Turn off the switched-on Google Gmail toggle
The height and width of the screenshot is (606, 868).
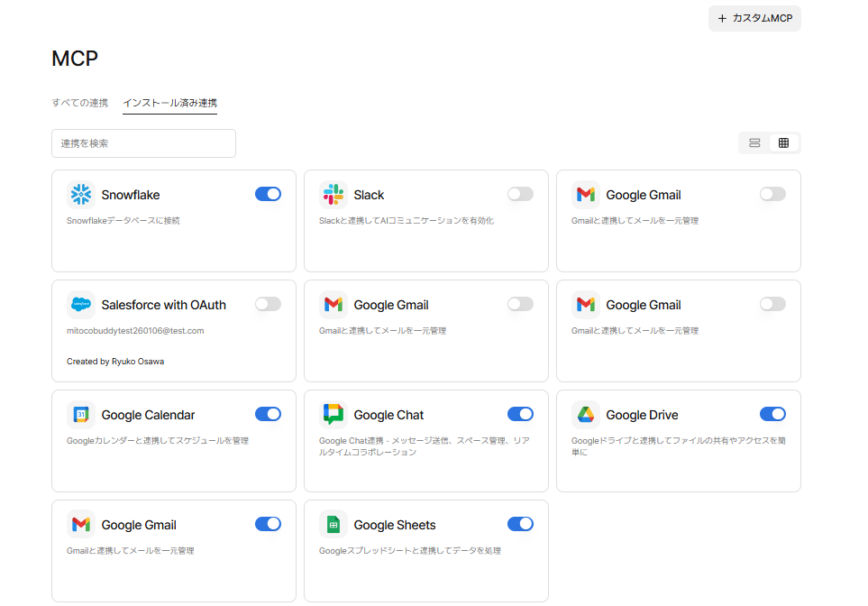coord(268,524)
